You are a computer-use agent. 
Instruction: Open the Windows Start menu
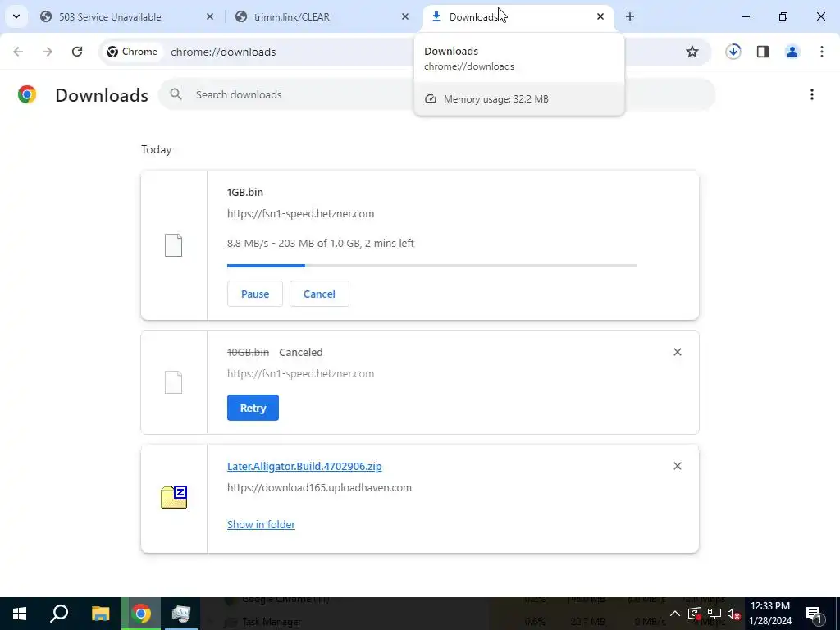pyautogui.click(x=20, y=614)
